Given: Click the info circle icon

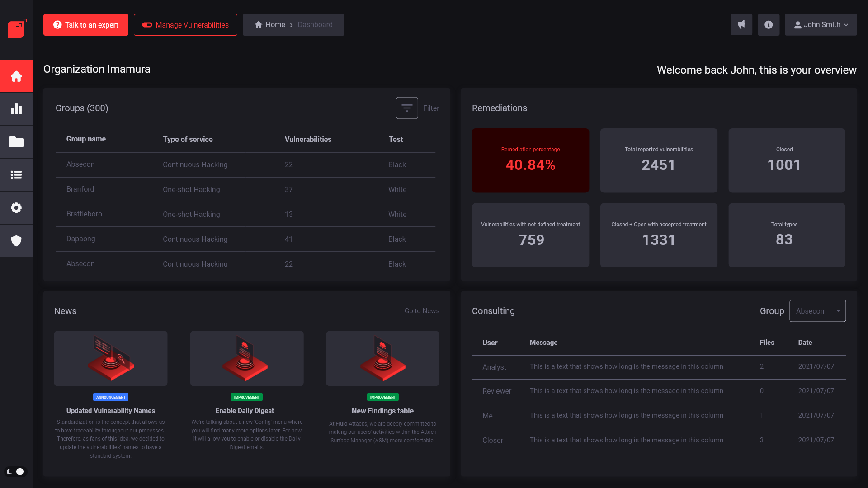Looking at the screenshot, I should (769, 25).
